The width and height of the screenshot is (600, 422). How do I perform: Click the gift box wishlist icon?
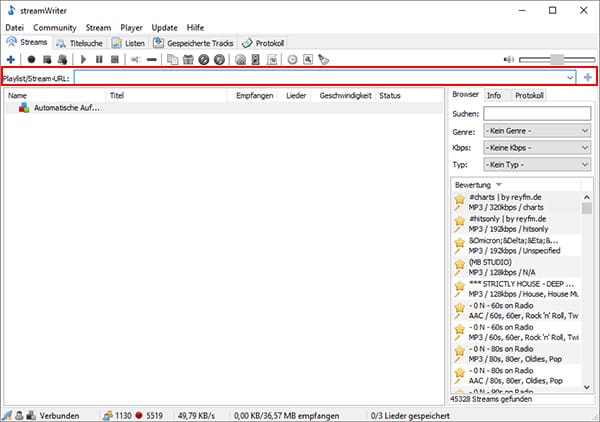pyautogui.click(x=188, y=60)
